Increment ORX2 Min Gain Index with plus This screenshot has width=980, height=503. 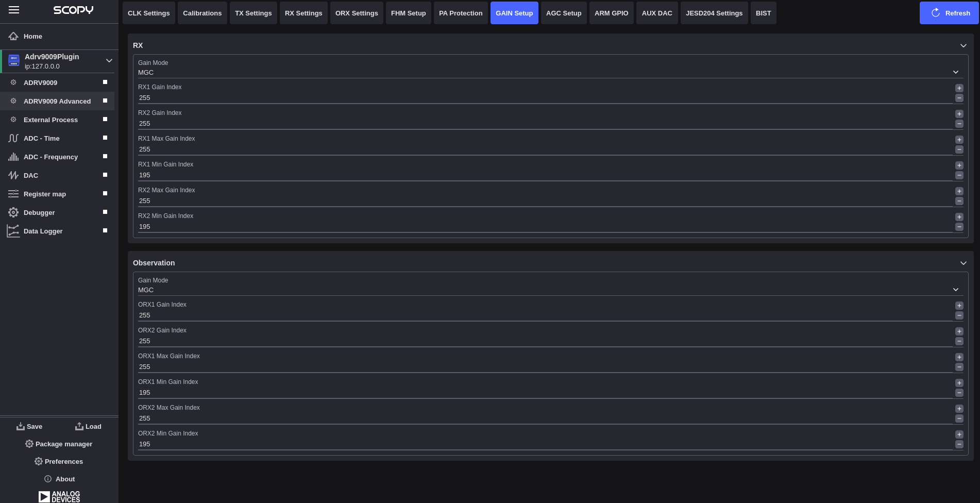click(x=959, y=434)
